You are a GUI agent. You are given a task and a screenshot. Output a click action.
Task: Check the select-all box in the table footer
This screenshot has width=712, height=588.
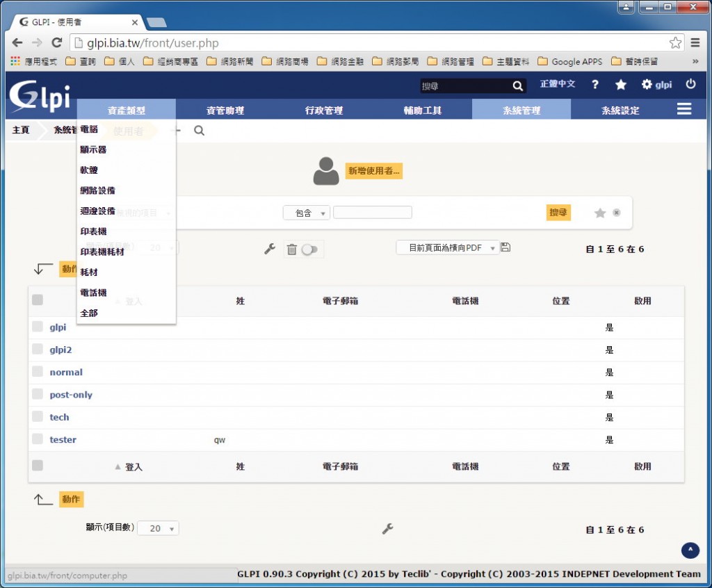click(38, 466)
